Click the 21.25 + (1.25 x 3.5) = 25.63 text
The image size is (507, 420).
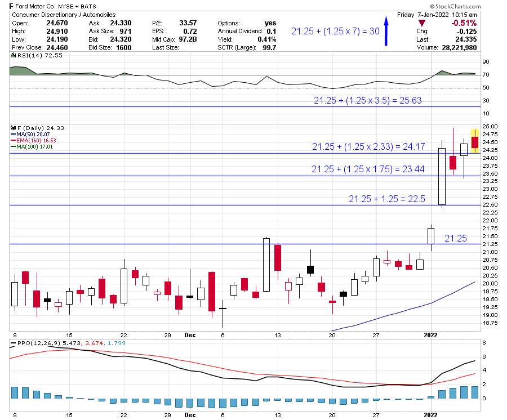pos(368,100)
